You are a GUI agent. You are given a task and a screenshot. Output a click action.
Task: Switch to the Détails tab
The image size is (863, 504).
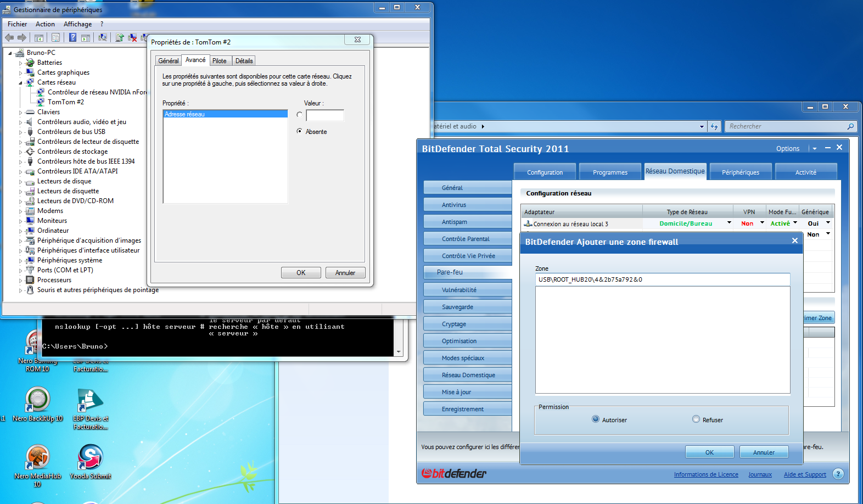[244, 61]
